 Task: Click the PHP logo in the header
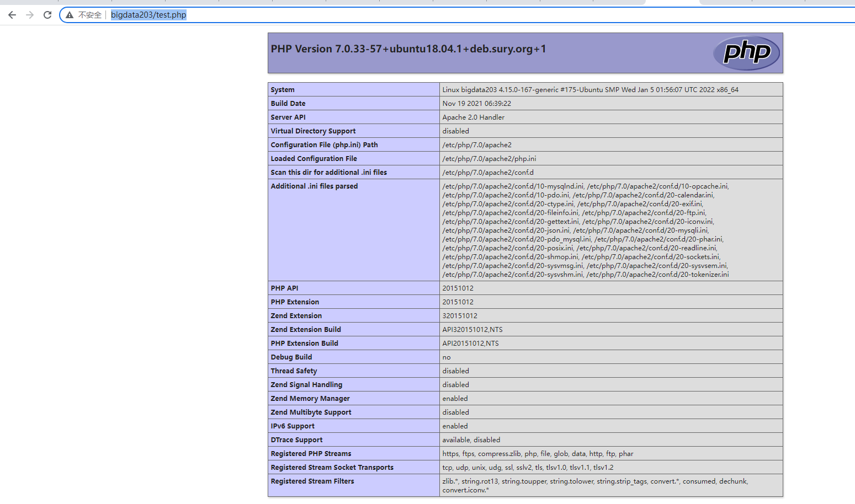746,53
